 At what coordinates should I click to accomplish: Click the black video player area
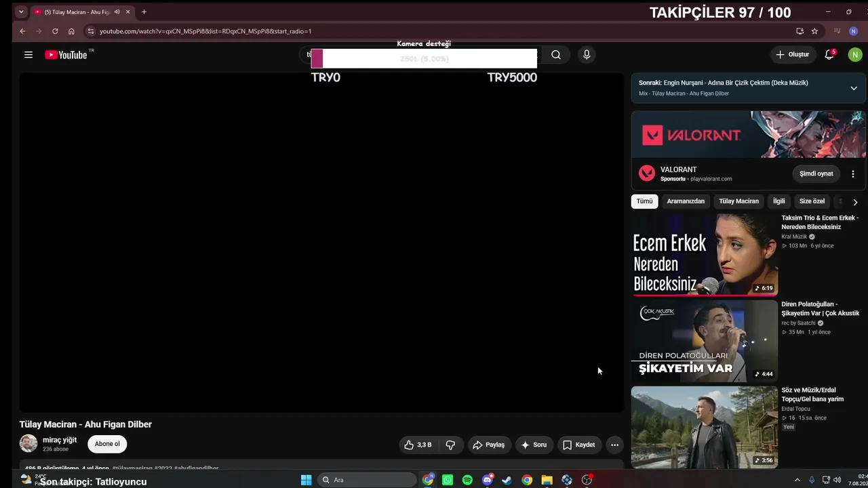(x=321, y=243)
